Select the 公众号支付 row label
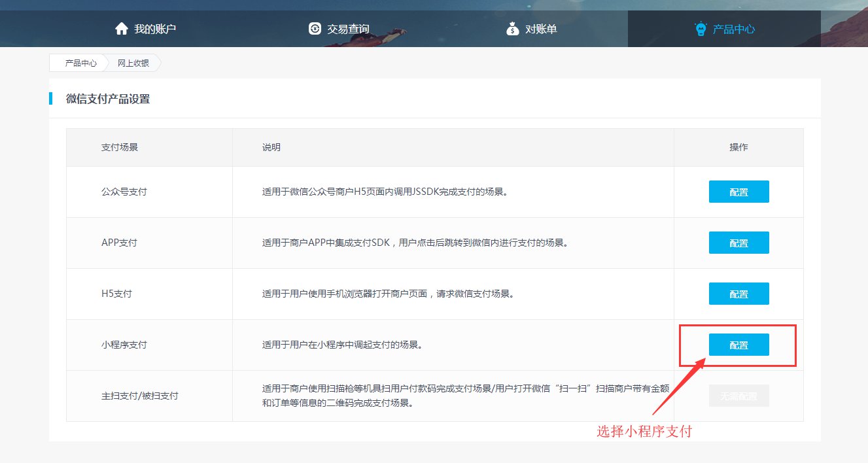 pyautogui.click(x=124, y=192)
